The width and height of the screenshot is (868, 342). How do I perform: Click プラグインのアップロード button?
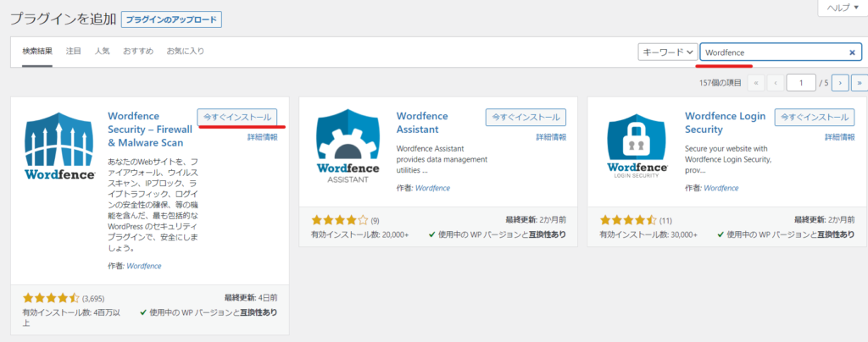click(x=171, y=19)
